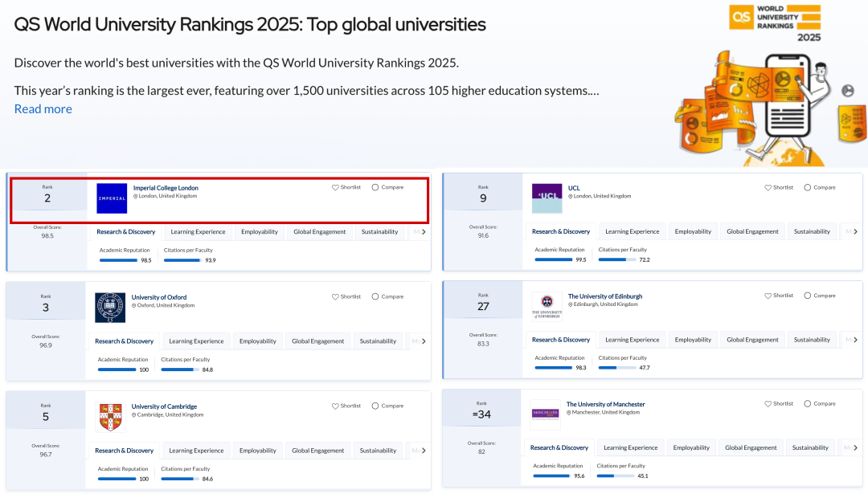Screen dimensions: 868x498
Task: Click the University of Edinburgh logo
Action: 547,307
